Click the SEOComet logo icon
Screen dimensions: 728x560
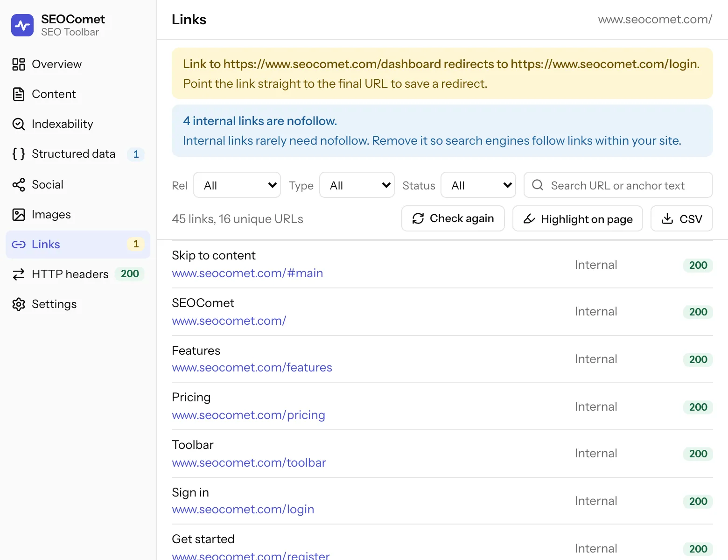[x=22, y=25]
